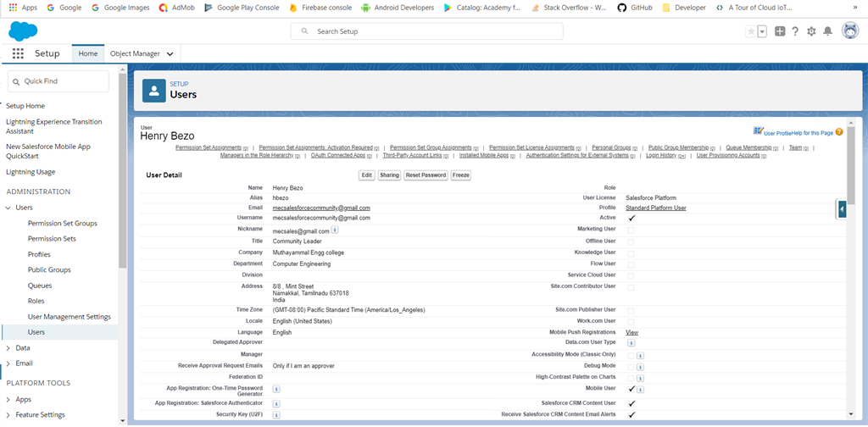Switch to the Home tab
Image resolution: width=868 pixels, height=427 pixels.
[88, 53]
